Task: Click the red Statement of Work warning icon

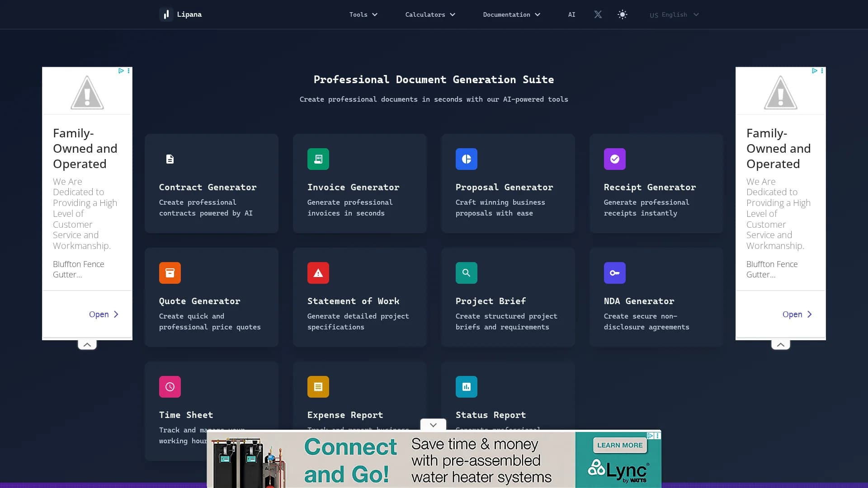Action: tap(318, 273)
